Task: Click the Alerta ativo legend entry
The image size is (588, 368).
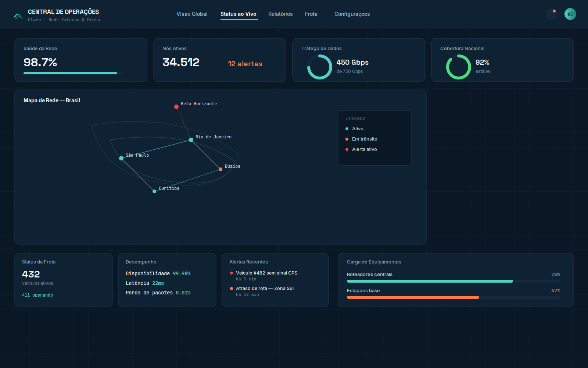Action: (361, 149)
